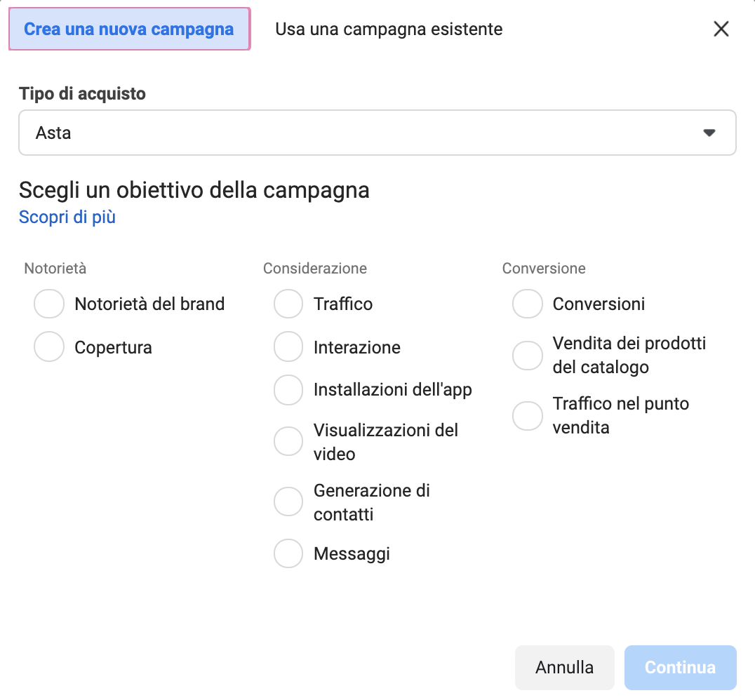This screenshot has height=700, width=755.
Task: Pick the Interazione objective
Action: coord(288,347)
